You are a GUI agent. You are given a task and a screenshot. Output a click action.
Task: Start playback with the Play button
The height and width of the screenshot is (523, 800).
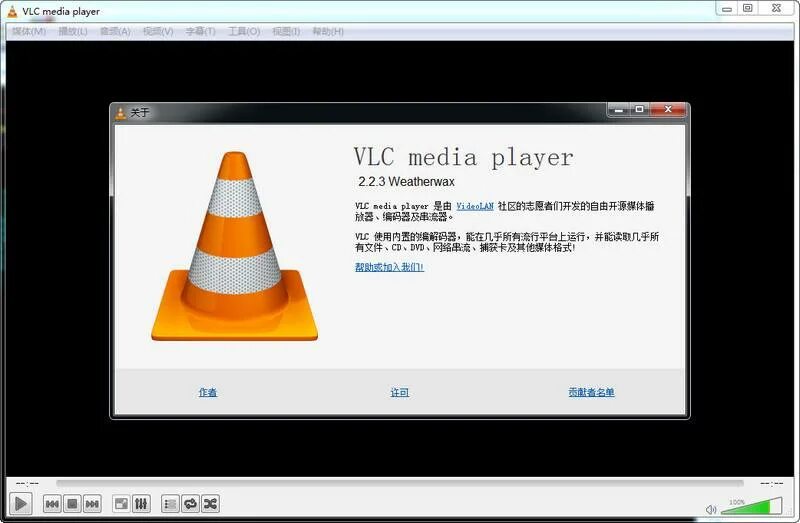[21, 504]
